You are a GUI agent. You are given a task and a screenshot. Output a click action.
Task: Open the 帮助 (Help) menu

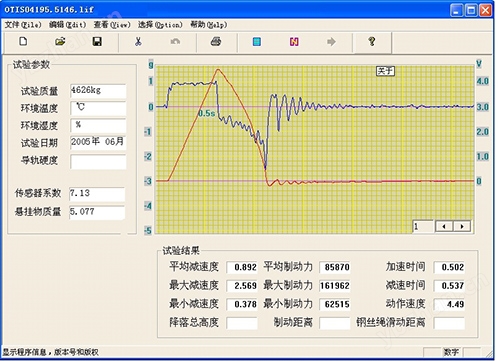pyautogui.click(x=209, y=25)
